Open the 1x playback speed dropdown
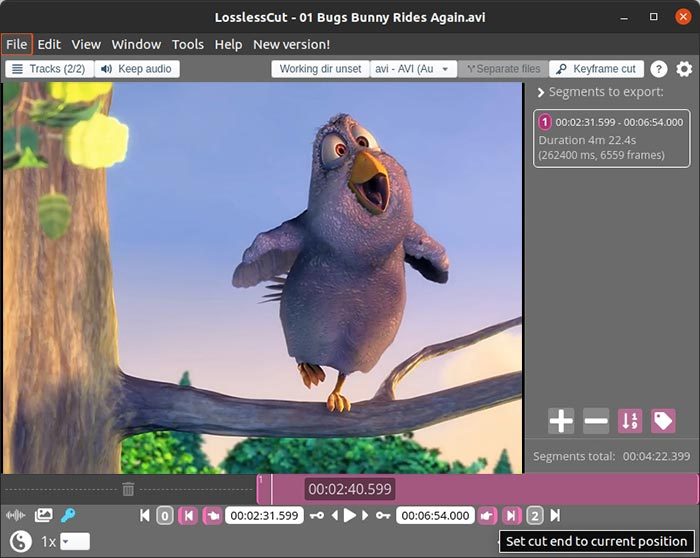This screenshot has width=700, height=558. (x=74, y=541)
